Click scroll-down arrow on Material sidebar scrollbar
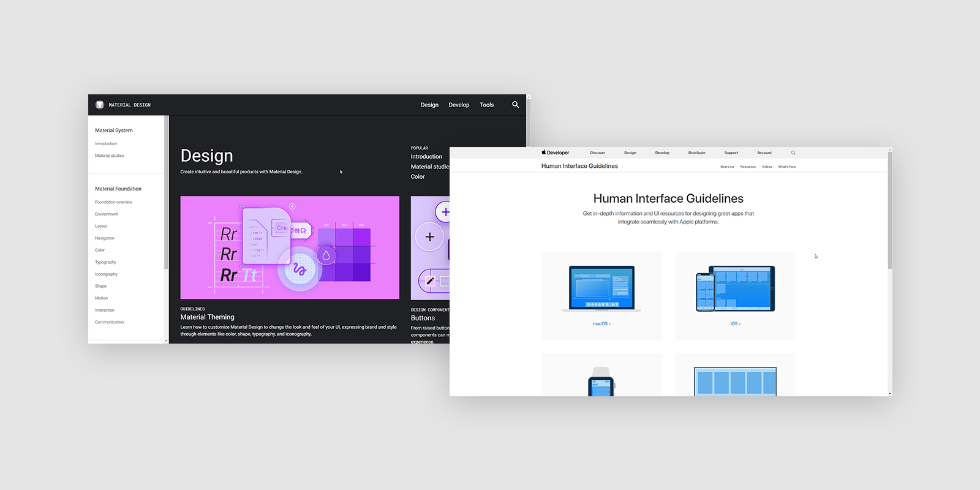Image resolution: width=980 pixels, height=490 pixels. click(166, 341)
